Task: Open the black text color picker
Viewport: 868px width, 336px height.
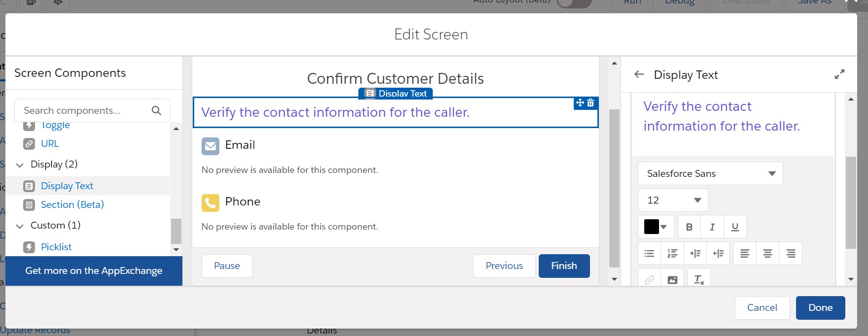Action: [x=656, y=227]
